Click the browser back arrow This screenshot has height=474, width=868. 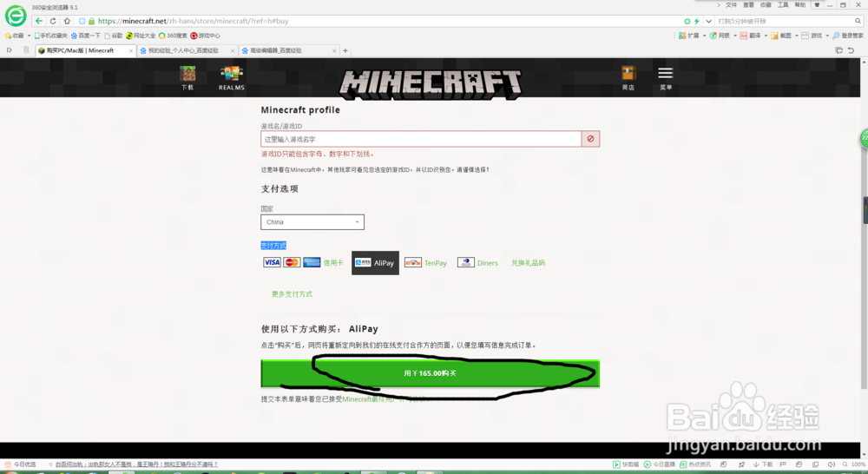tap(39, 21)
